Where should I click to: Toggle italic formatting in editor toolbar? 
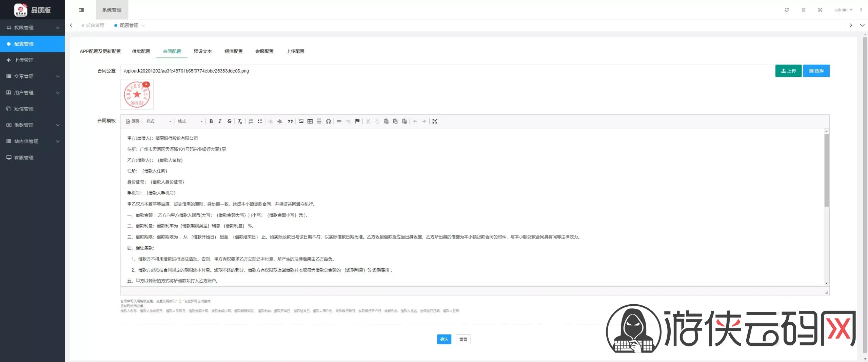(220, 121)
